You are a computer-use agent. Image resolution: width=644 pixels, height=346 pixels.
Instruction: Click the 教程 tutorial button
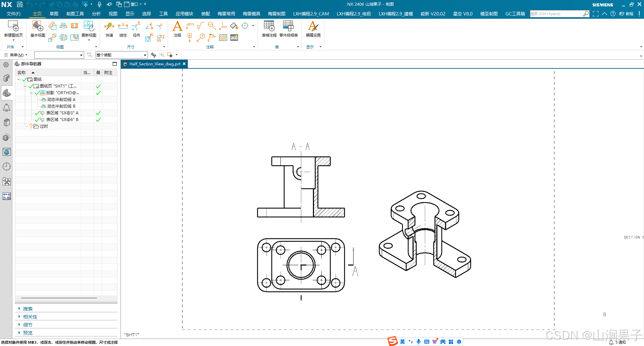626,14
